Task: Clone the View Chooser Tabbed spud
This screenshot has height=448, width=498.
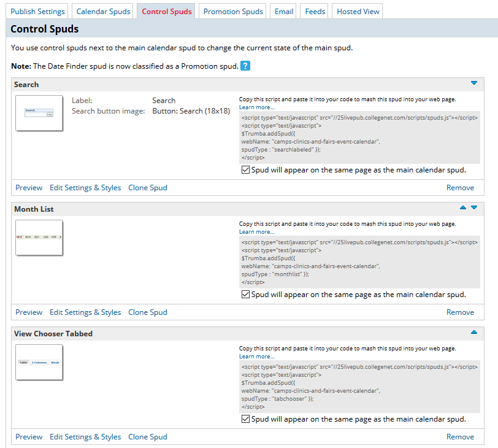Action: [x=148, y=436]
